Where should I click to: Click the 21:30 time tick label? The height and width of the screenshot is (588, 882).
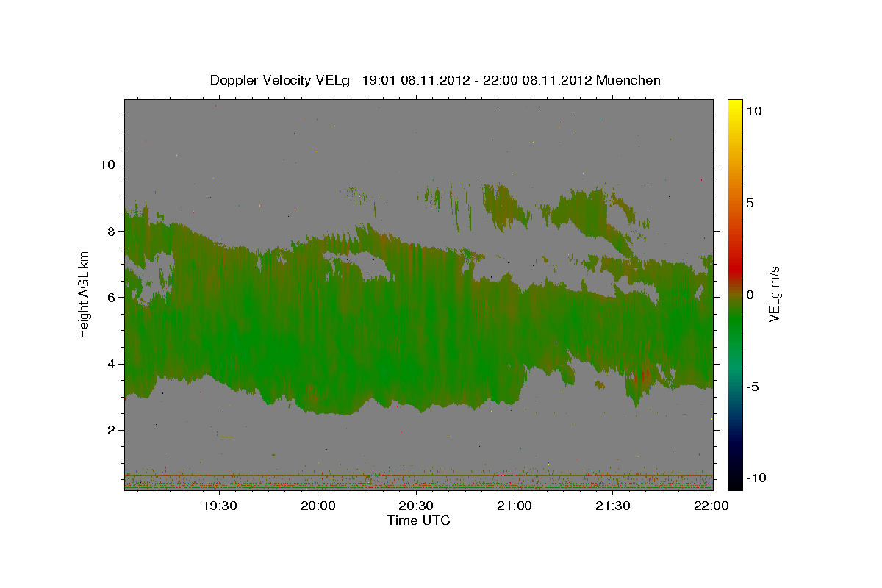612,506
